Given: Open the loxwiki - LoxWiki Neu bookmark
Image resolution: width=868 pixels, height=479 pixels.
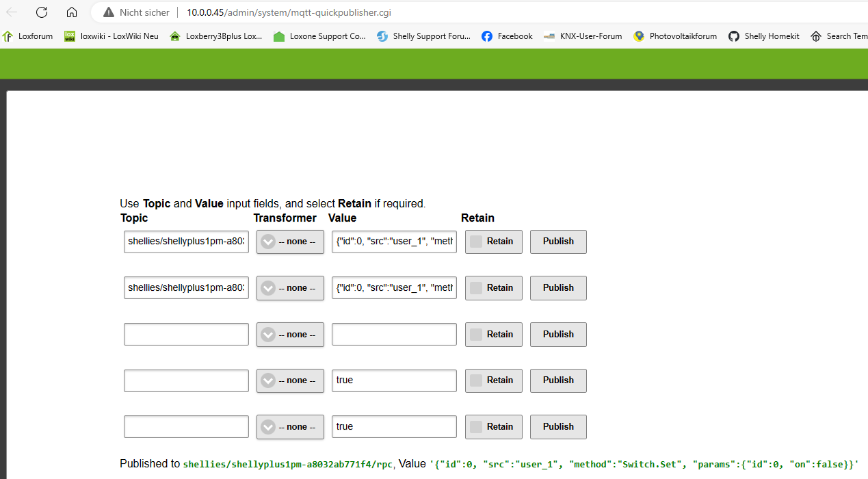Looking at the screenshot, I should (x=111, y=36).
